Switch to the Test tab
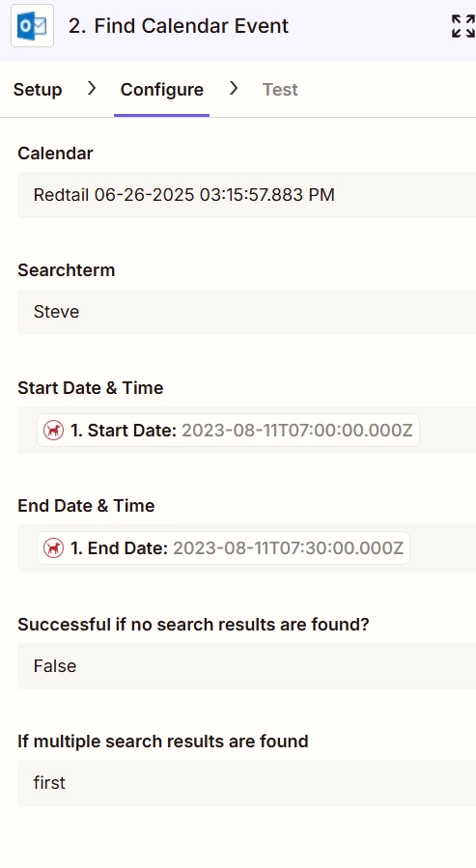476x868 pixels. pyautogui.click(x=280, y=90)
